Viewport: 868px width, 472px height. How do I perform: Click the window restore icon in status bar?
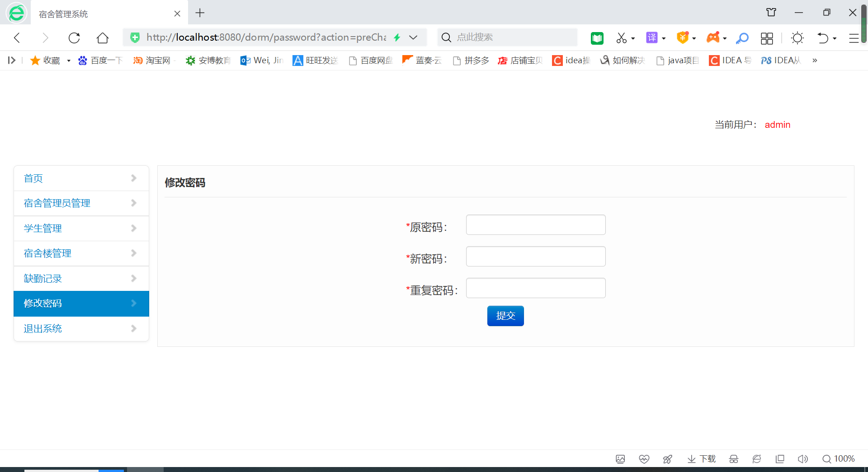[780, 459]
